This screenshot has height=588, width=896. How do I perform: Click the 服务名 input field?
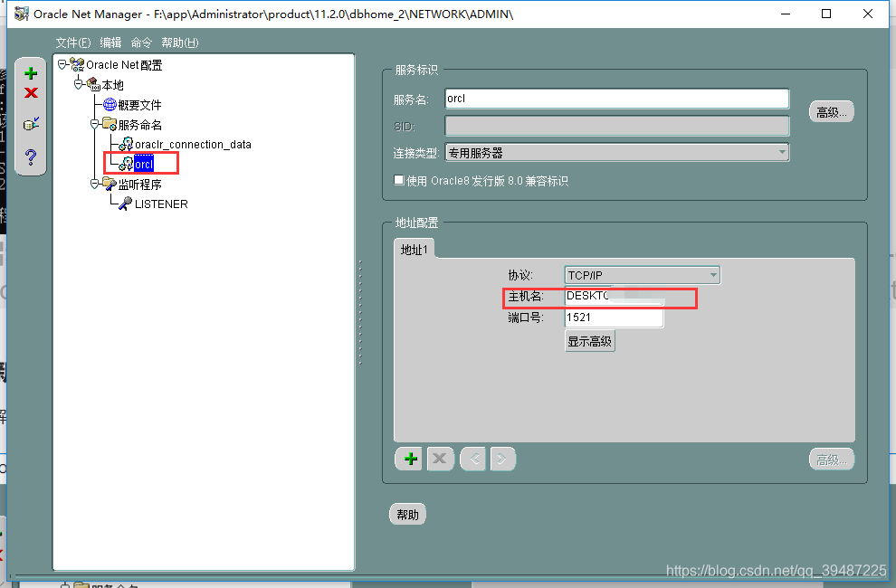click(617, 99)
